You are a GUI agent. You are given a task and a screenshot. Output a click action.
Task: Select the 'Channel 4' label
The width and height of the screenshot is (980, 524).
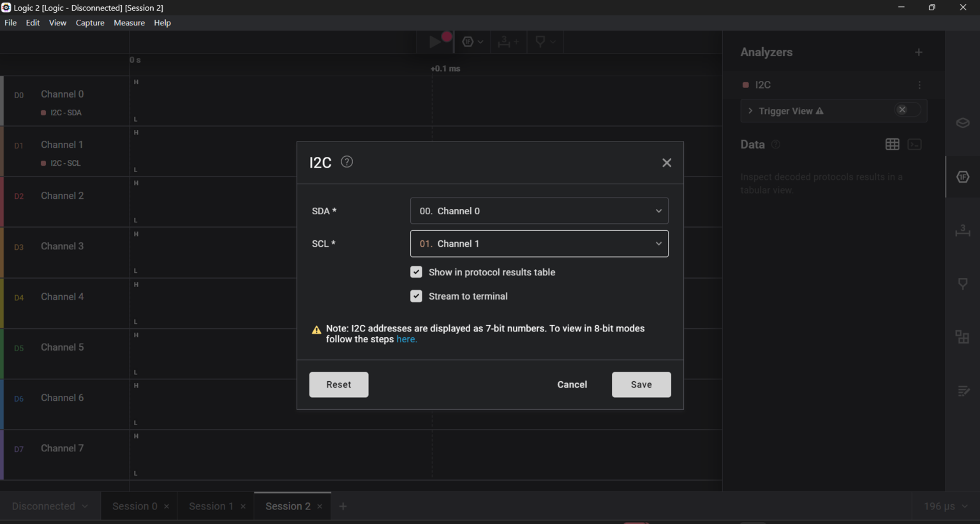[63, 296]
